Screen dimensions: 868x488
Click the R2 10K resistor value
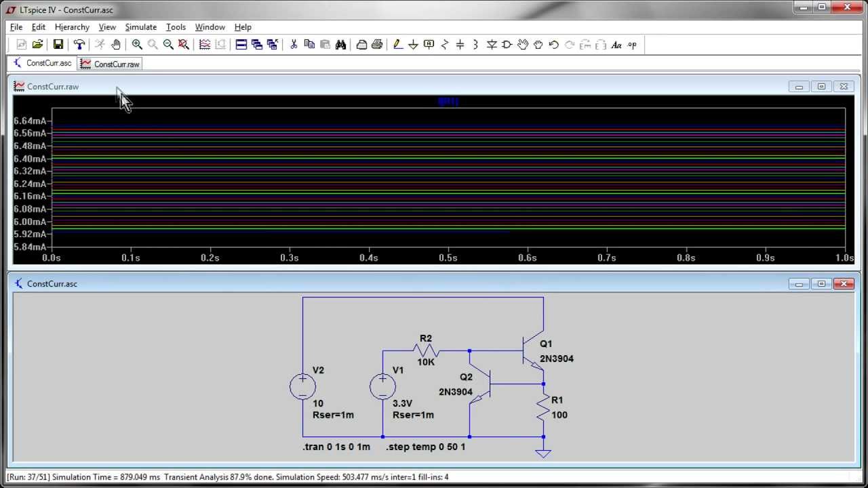coord(426,362)
